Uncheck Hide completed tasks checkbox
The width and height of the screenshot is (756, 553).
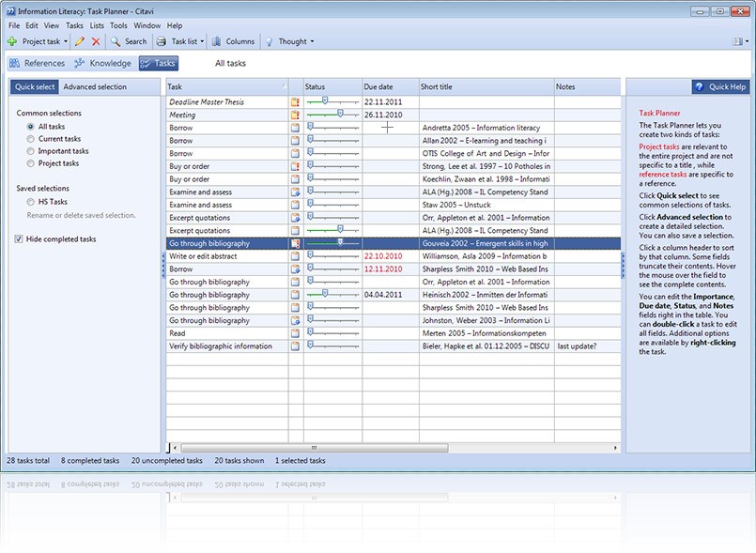click(20, 239)
